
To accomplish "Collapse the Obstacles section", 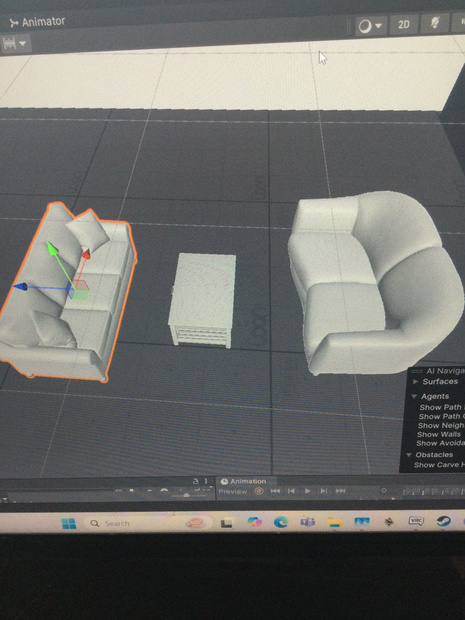I will [x=409, y=455].
